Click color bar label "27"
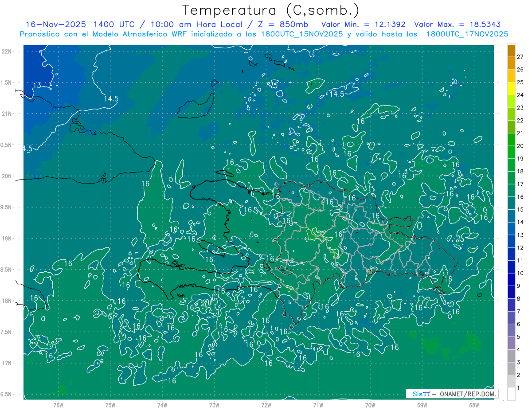The width and height of the screenshot is (532, 411). (520, 57)
